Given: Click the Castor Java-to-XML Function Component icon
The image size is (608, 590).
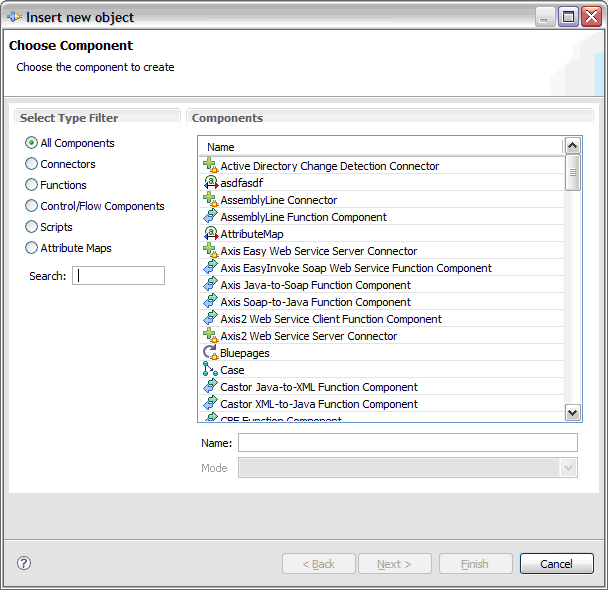Looking at the screenshot, I should (x=211, y=387).
